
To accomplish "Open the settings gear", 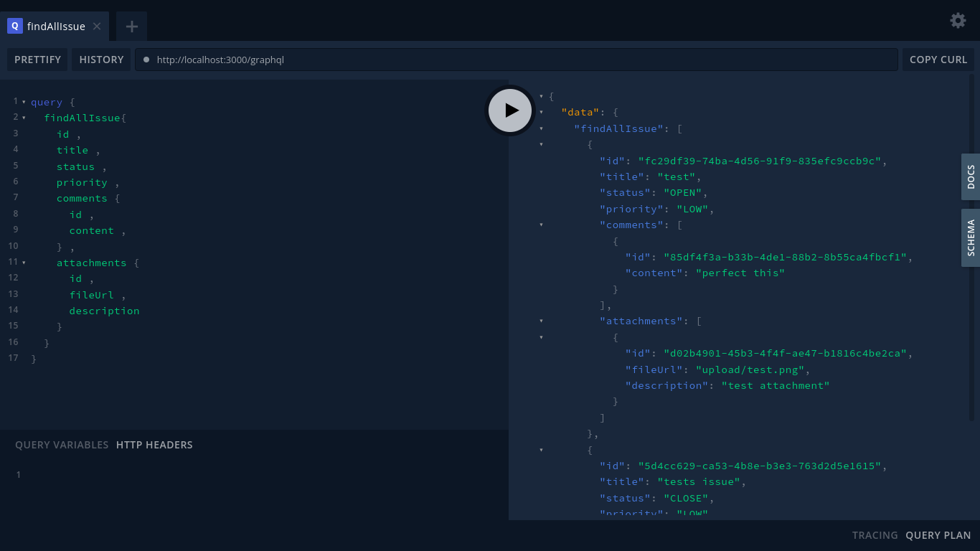I will pyautogui.click(x=958, y=21).
